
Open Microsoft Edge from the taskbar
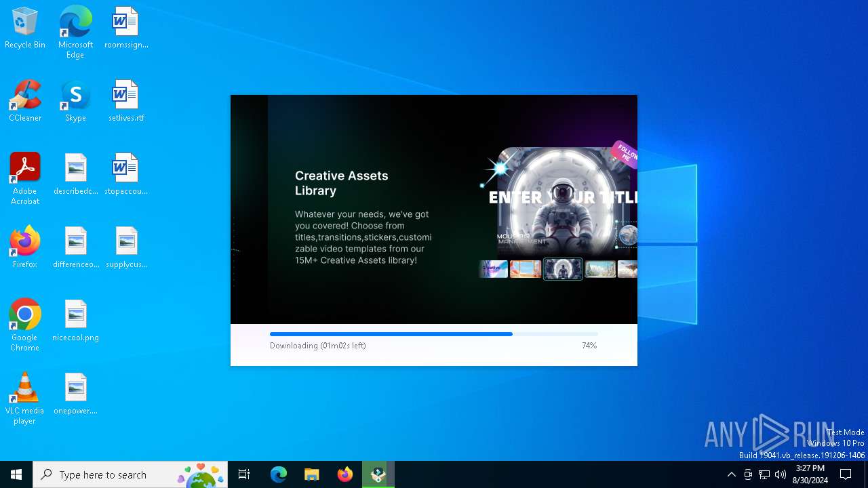click(279, 474)
